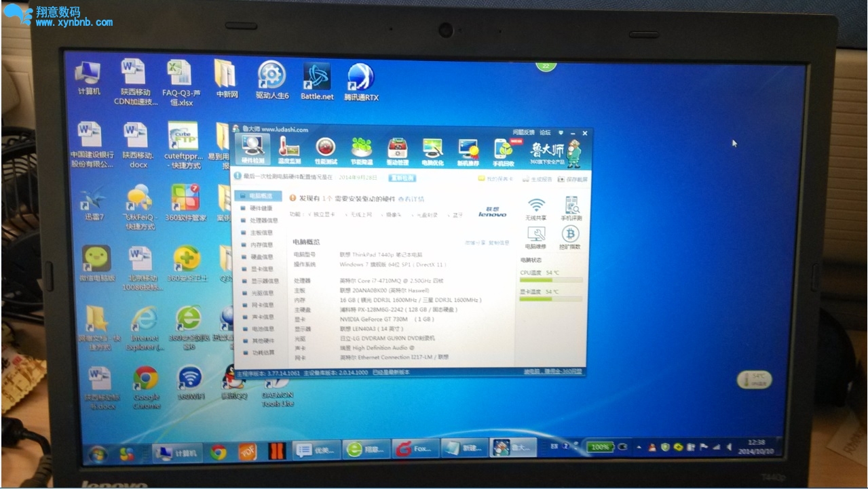Image resolution: width=868 pixels, height=489 pixels.
Task: Open 我的保养卡 maintenance card link
Action: 496,179
